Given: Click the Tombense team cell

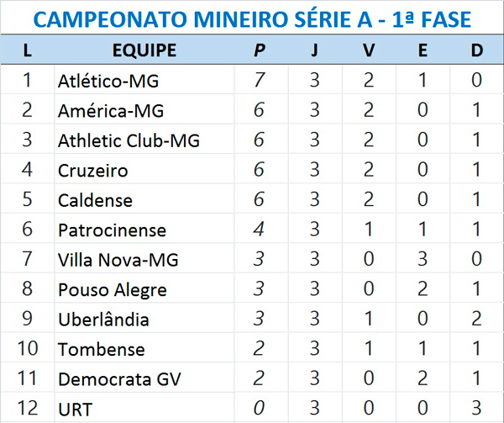Looking at the screenshot, I should (101, 350).
